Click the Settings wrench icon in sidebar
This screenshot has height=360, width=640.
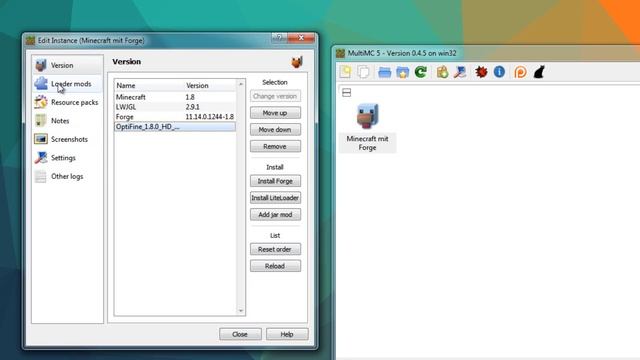[x=41, y=158]
